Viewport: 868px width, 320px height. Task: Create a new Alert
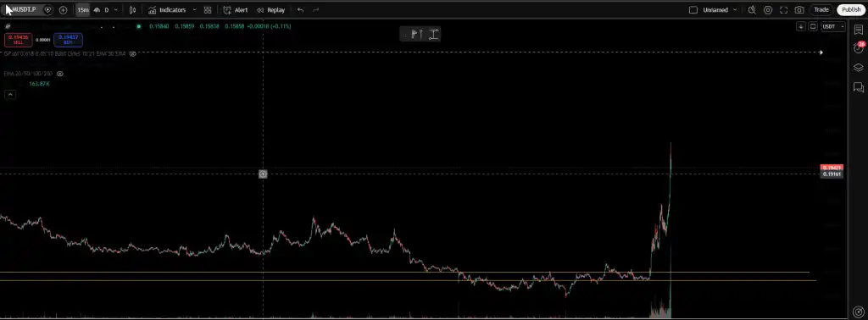click(236, 10)
